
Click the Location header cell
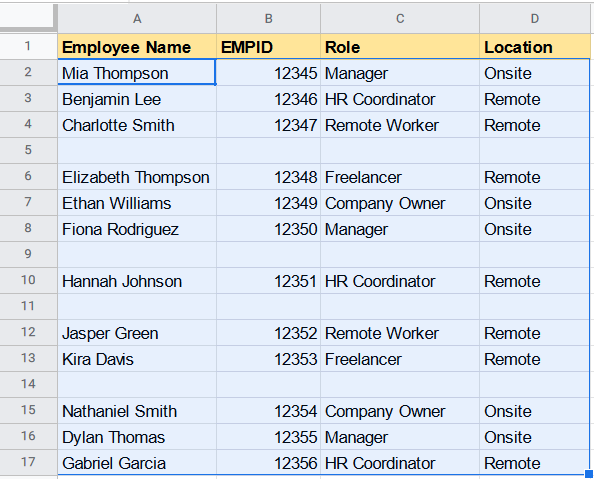[x=535, y=47]
